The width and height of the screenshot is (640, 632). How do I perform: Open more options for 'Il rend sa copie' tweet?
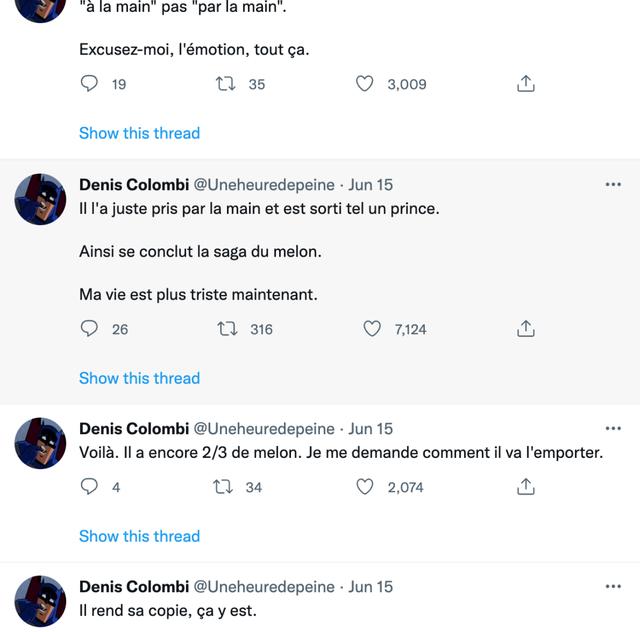613,586
